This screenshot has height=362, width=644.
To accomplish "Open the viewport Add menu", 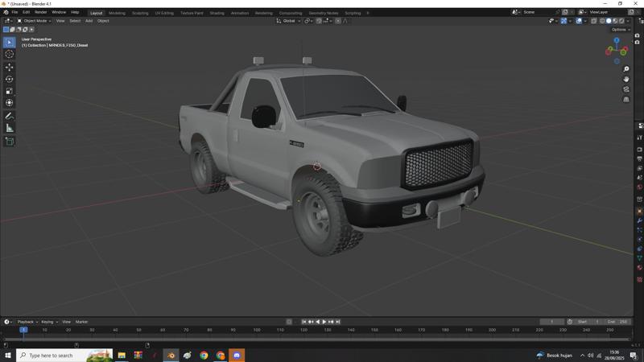I will tap(89, 21).
